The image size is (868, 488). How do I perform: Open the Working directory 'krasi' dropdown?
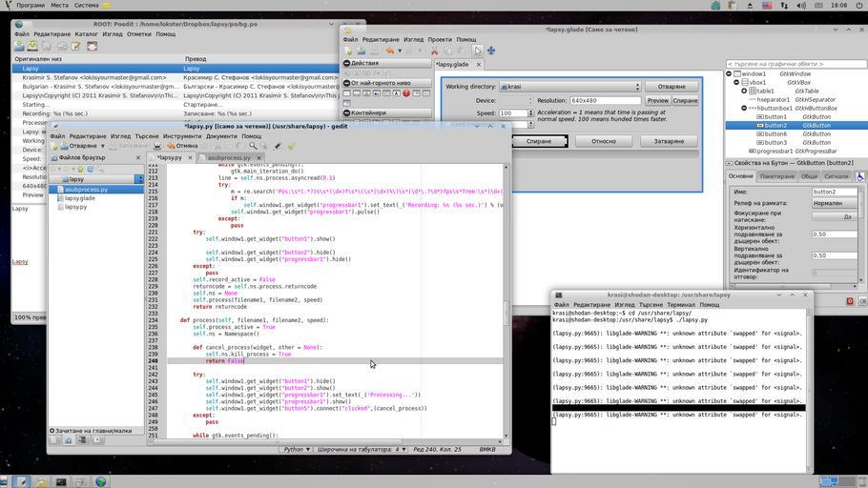pyautogui.click(x=569, y=87)
